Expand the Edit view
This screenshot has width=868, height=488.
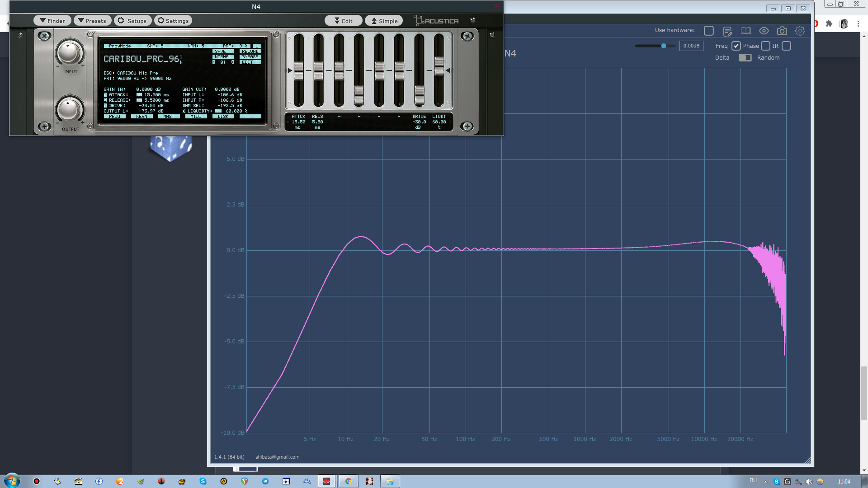tap(343, 21)
